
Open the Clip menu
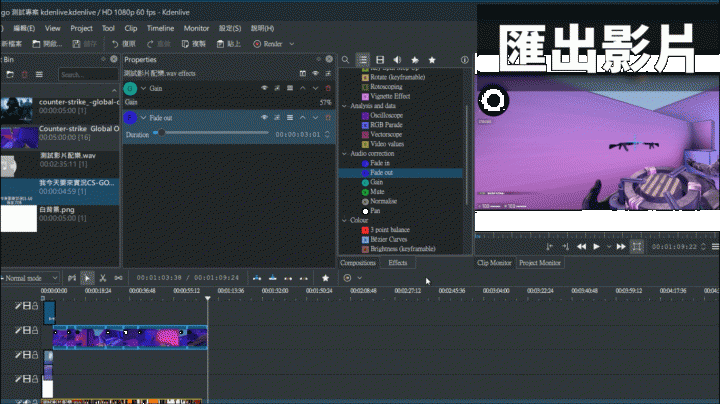click(x=131, y=28)
